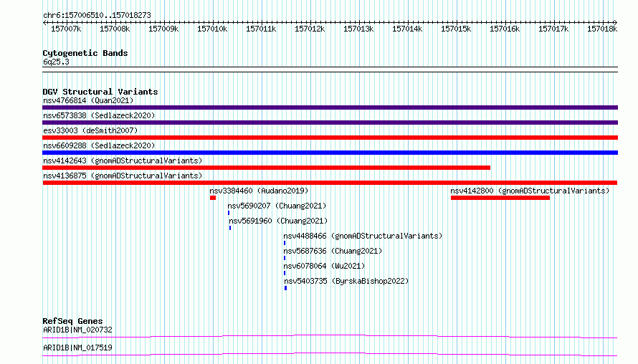Open the nsv6078064 (Wu2021) label
Viewport: 638px width, 364px height.
[324, 266]
